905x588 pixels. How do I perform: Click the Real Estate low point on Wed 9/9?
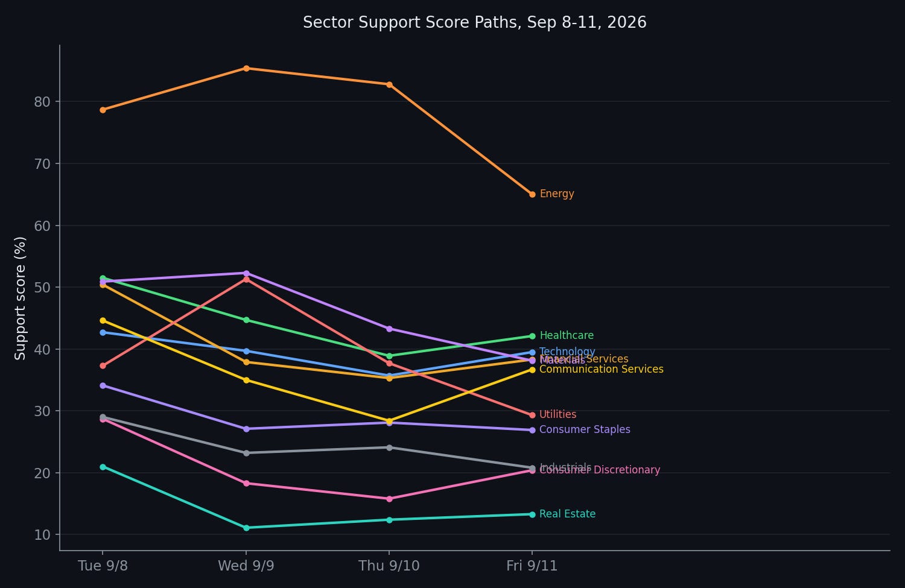246,528
